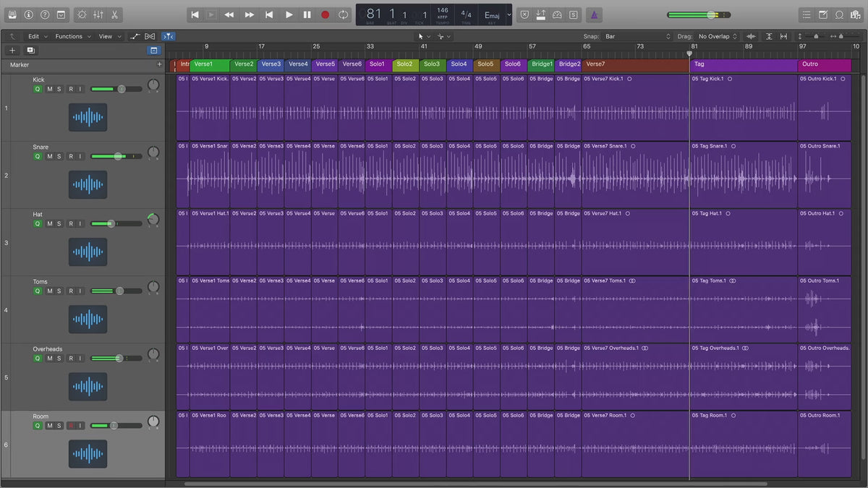Open the Library panel icon
Image resolution: width=868 pixels, height=488 pixels.
click(x=12, y=14)
